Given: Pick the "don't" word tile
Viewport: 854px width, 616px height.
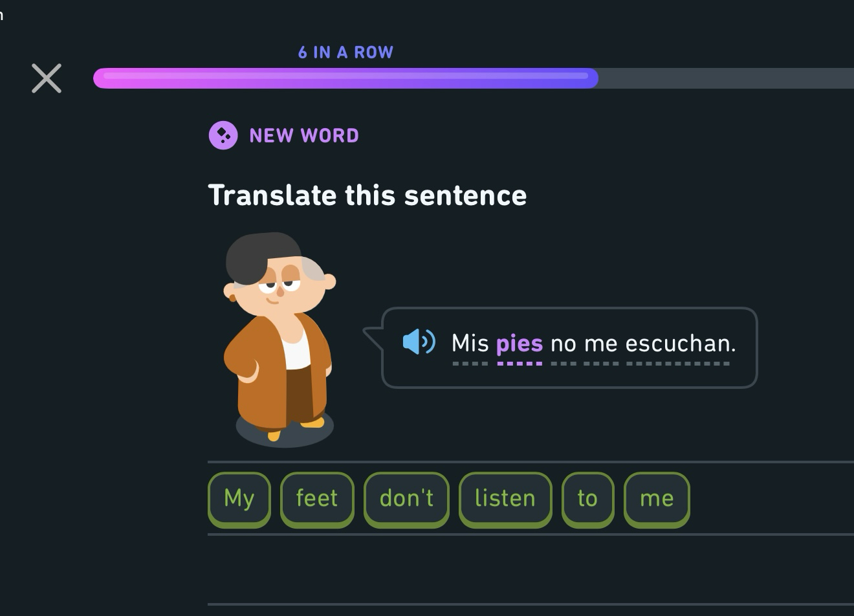Looking at the screenshot, I should [406, 499].
